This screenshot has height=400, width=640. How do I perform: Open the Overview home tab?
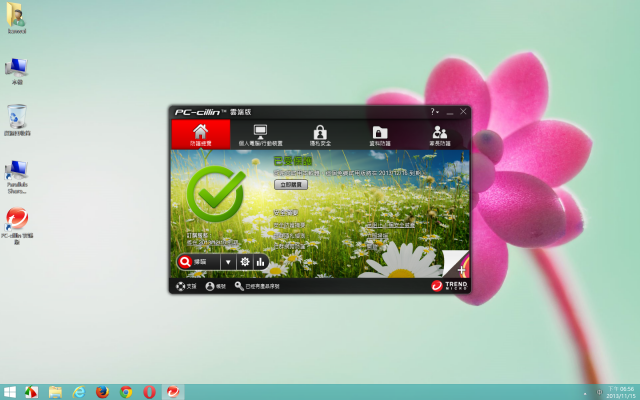pyautogui.click(x=200, y=134)
